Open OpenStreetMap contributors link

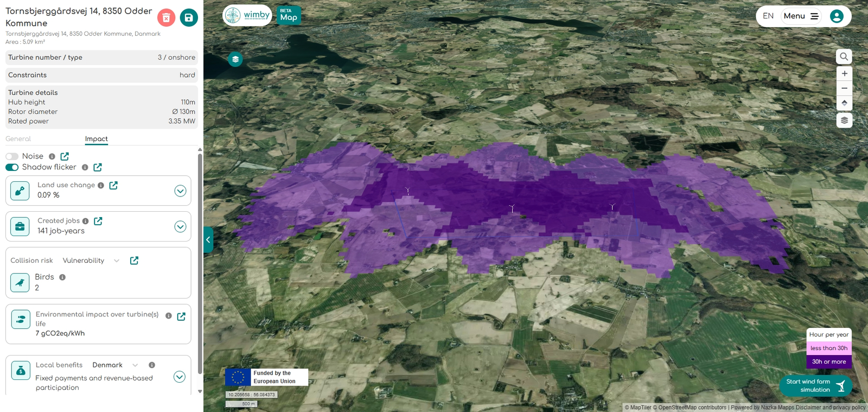click(x=690, y=408)
